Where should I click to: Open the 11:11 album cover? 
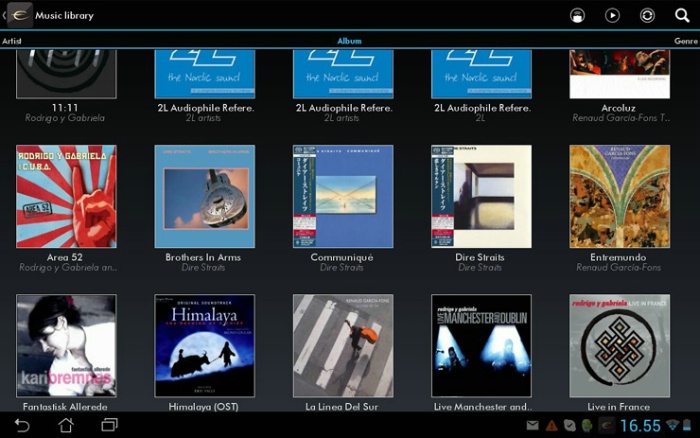67,74
